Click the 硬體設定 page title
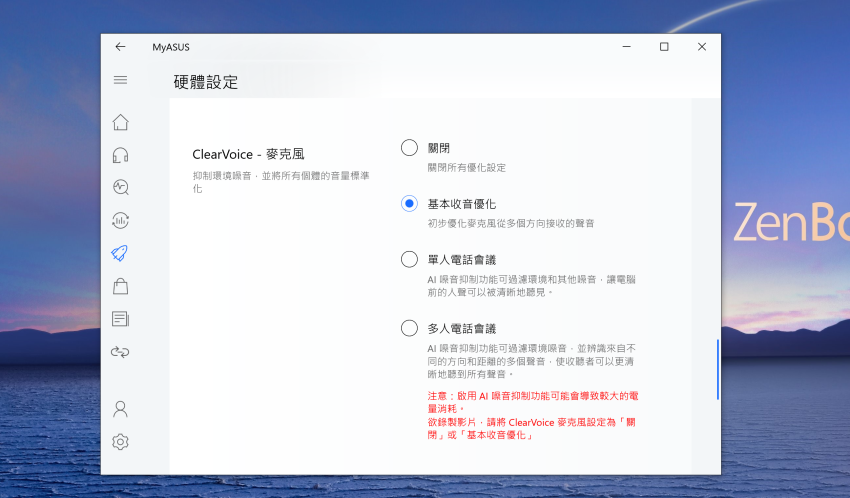The width and height of the screenshot is (850, 498). [x=206, y=82]
